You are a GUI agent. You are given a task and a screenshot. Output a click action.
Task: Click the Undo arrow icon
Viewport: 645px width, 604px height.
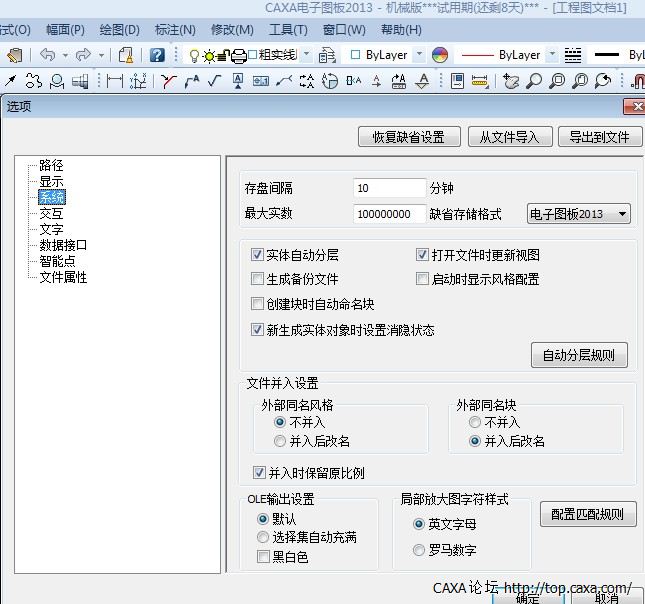pyautogui.click(x=47, y=55)
